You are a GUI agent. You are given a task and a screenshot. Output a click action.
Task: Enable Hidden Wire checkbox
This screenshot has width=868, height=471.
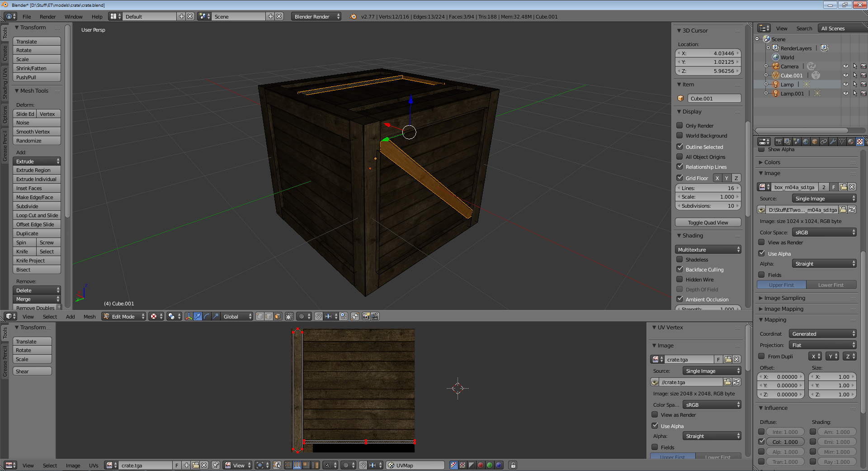pos(679,279)
